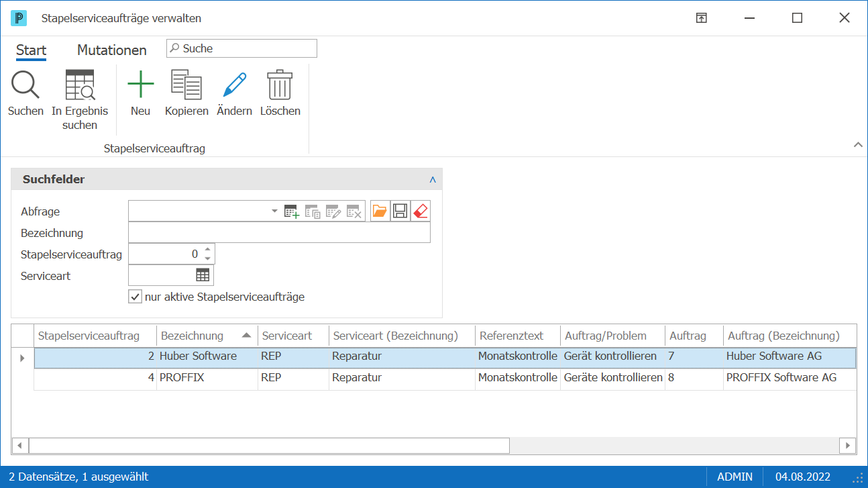
Task: Collapse the Suchfelder panel
Action: pos(433,180)
